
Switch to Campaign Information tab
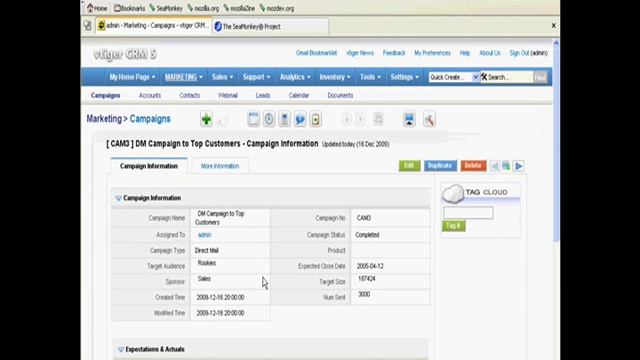point(149,166)
